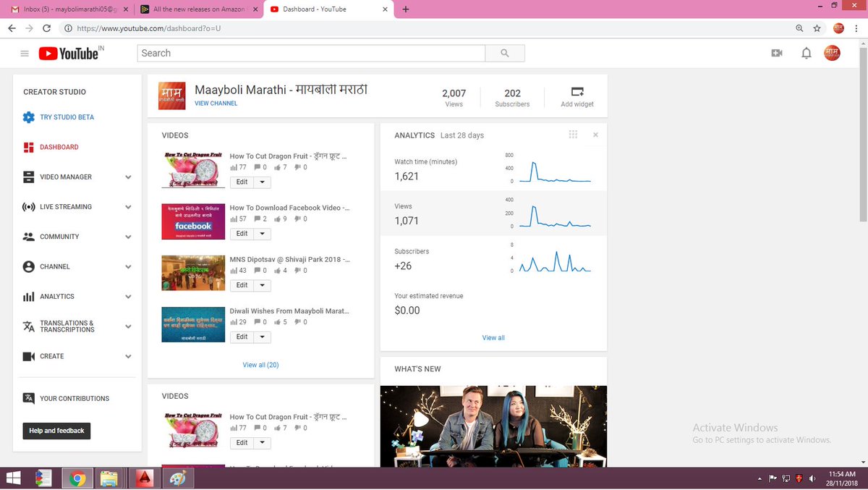The width and height of the screenshot is (868, 490).
Task: Expand the Live Streaming section
Action: 128,207
